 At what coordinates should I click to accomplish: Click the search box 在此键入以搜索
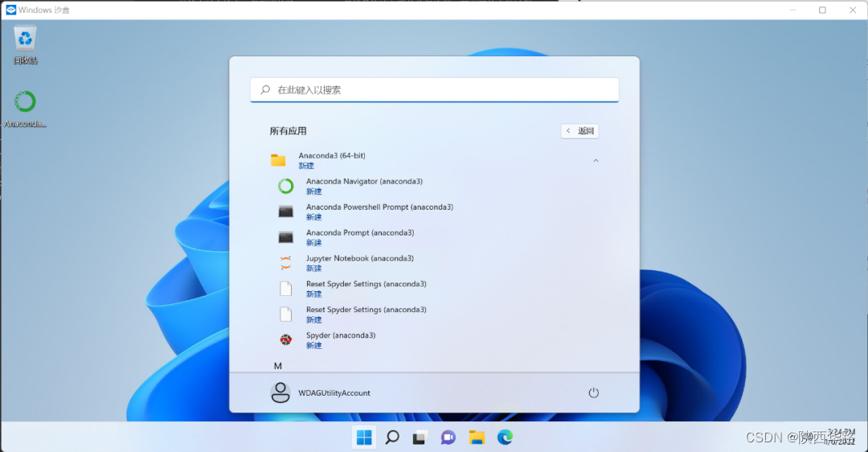pos(434,90)
